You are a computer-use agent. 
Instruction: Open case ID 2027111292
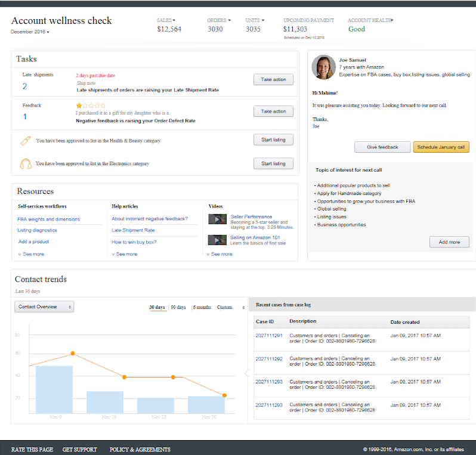(269, 359)
